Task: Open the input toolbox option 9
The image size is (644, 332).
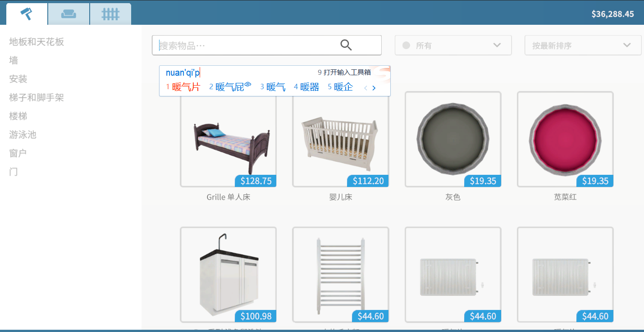Action: pyautogui.click(x=344, y=72)
